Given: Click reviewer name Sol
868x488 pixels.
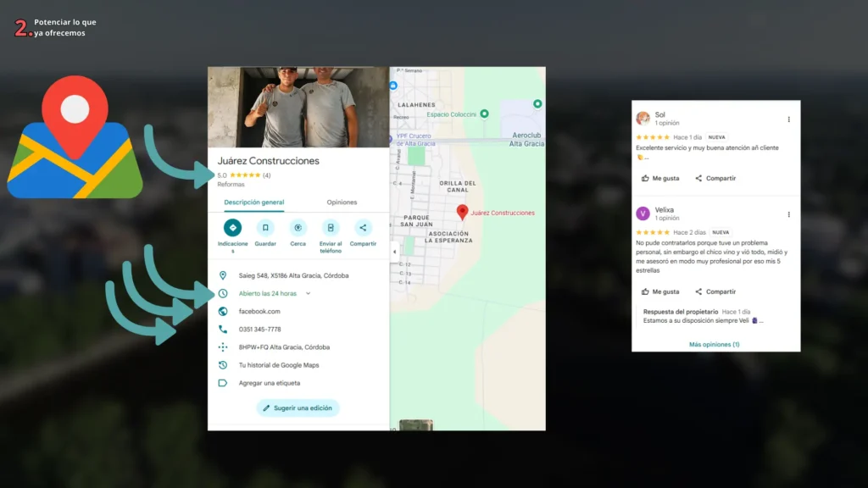Looking at the screenshot, I should click(x=659, y=114).
